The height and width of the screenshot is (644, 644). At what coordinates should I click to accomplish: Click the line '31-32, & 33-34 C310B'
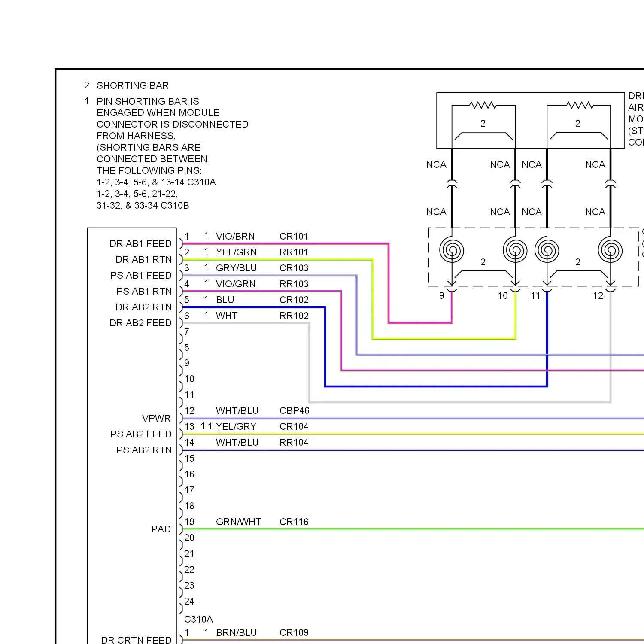(x=143, y=205)
